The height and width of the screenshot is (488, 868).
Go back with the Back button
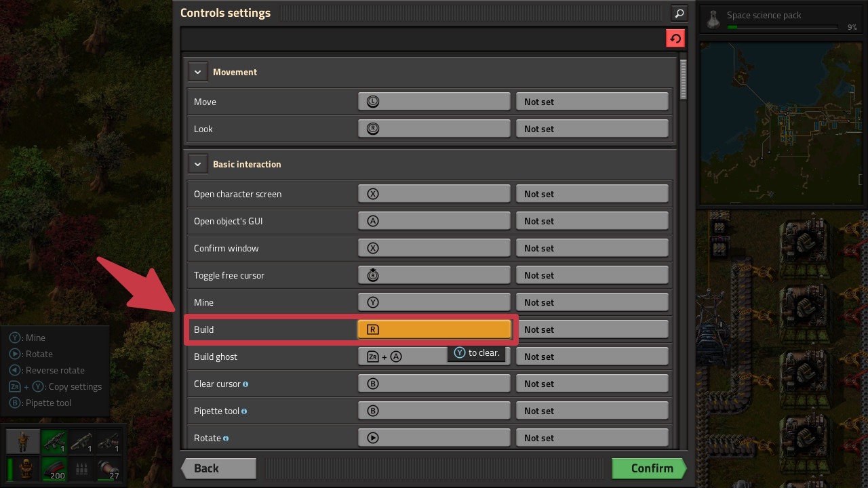218,468
